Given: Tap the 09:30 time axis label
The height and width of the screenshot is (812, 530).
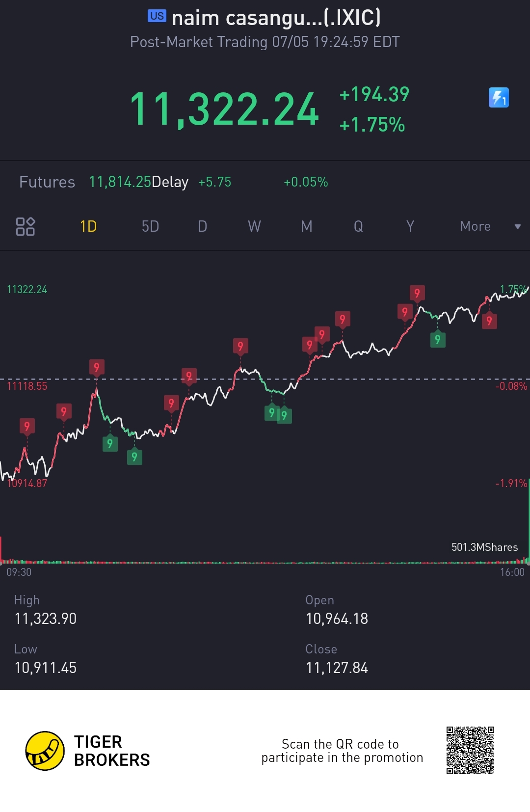Looking at the screenshot, I should [19, 572].
